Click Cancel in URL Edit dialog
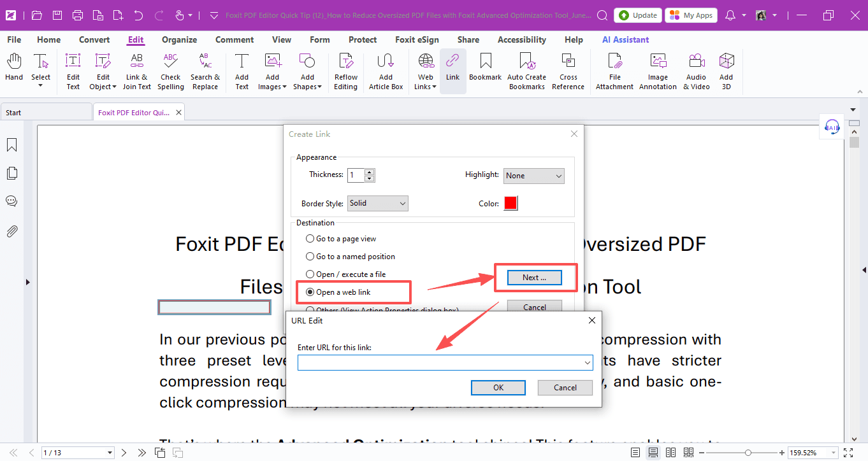 pyautogui.click(x=565, y=387)
